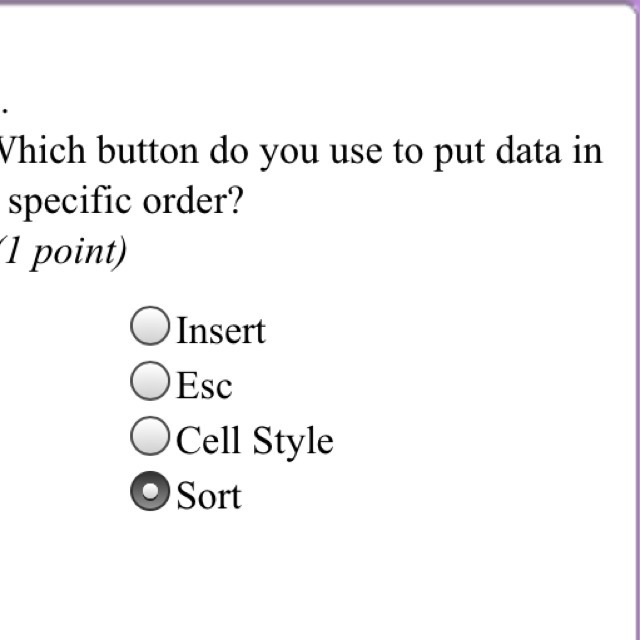Click the word "use" in the question

(x=356, y=154)
